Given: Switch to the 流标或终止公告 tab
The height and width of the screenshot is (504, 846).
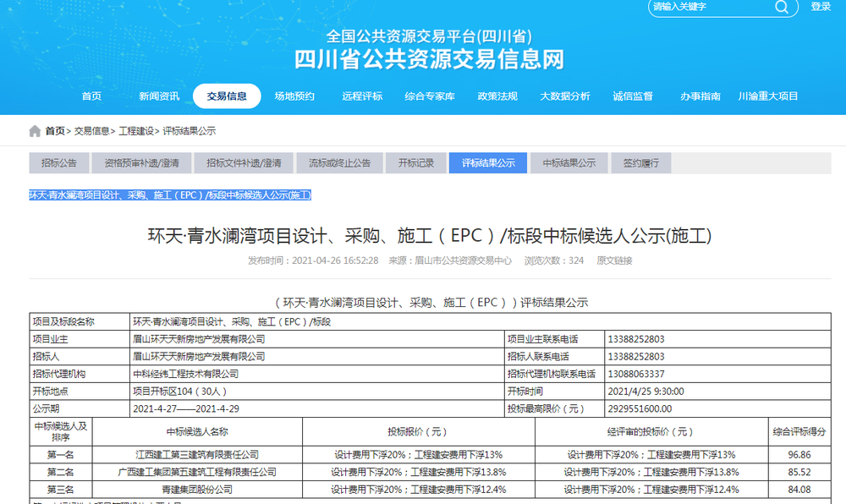Looking at the screenshot, I should pyautogui.click(x=339, y=163).
